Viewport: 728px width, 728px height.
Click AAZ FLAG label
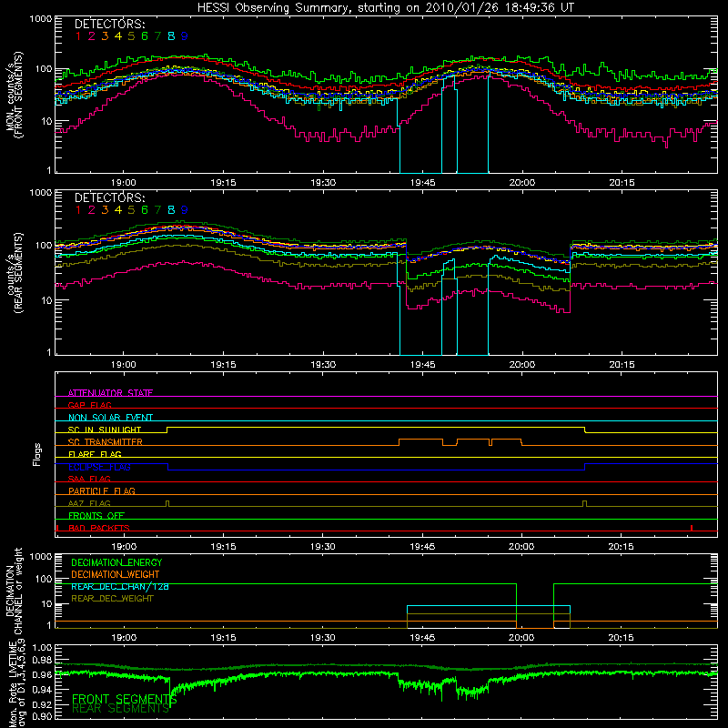click(89, 503)
